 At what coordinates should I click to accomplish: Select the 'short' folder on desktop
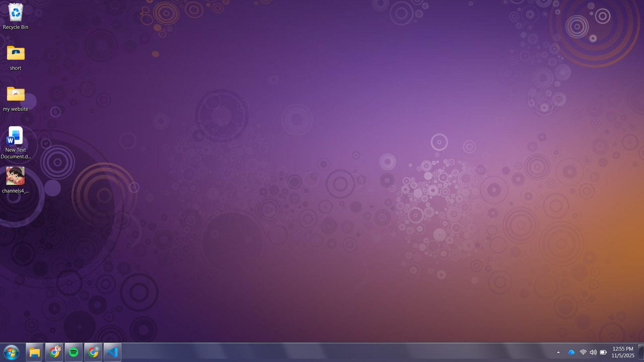15,54
